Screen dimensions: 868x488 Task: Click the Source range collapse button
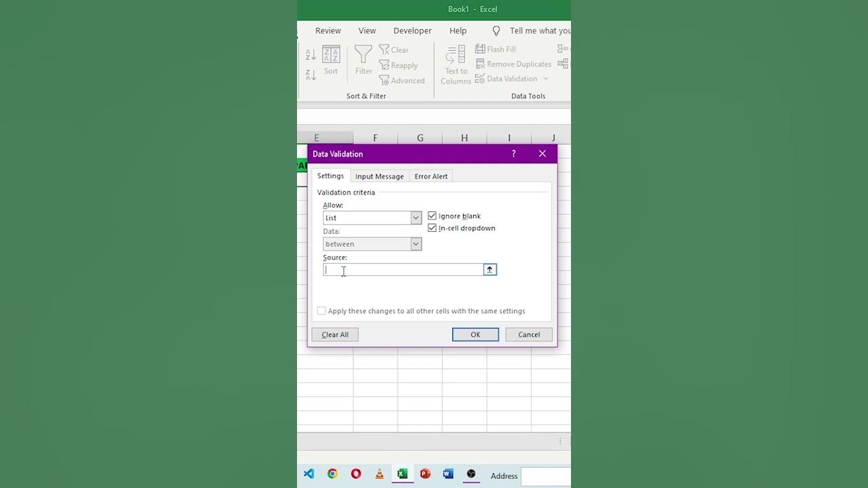(x=490, y=270)
